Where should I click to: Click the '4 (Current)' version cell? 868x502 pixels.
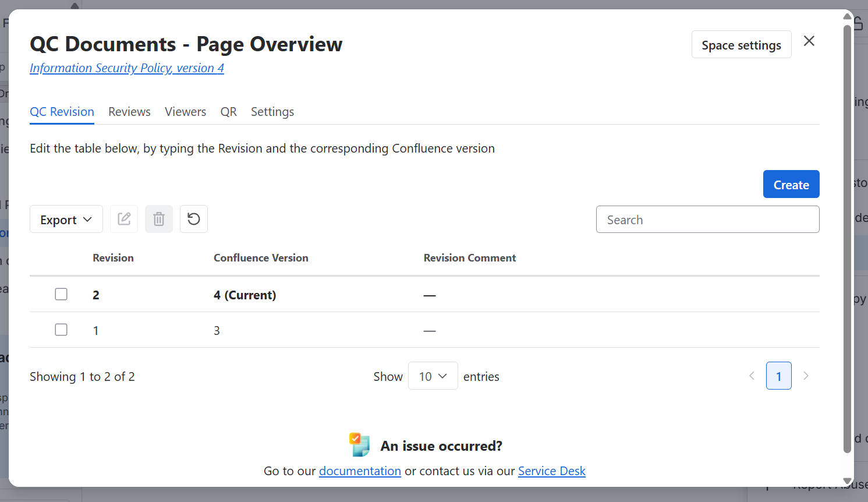(x=245, y=295)
